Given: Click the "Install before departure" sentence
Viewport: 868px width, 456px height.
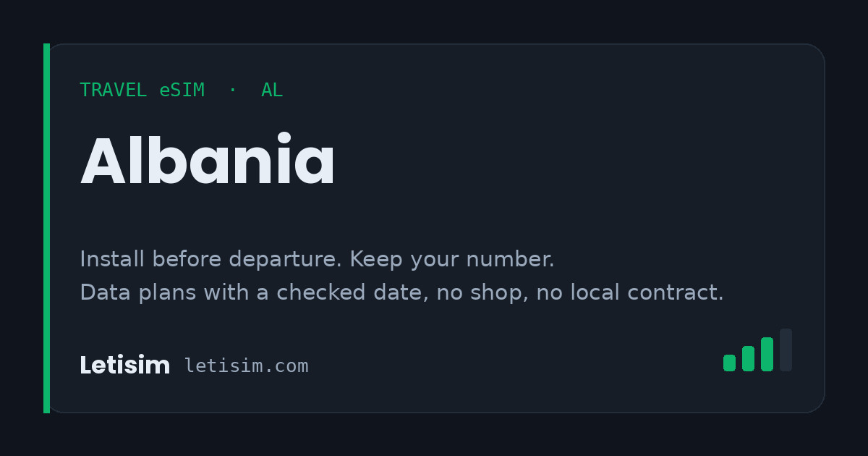Looking at the screenshot, I should coord(212,259).
